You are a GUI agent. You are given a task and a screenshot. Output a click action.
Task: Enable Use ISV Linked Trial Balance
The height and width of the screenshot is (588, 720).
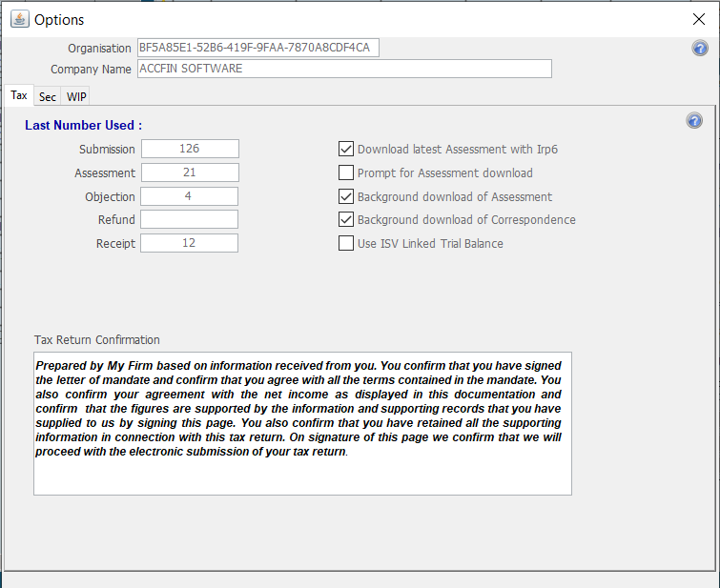pyautogui.click(x=347, y=243)
